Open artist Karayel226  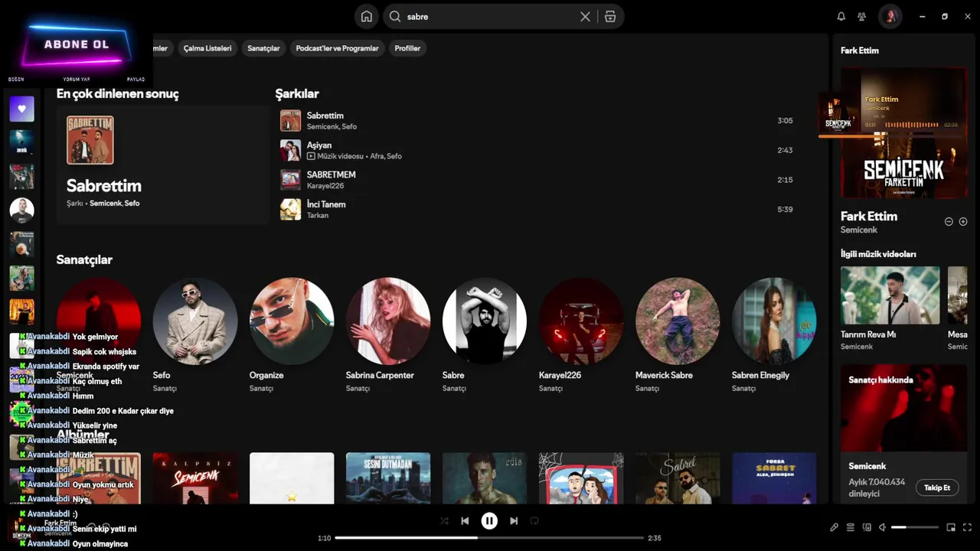(x=581, y=321)
